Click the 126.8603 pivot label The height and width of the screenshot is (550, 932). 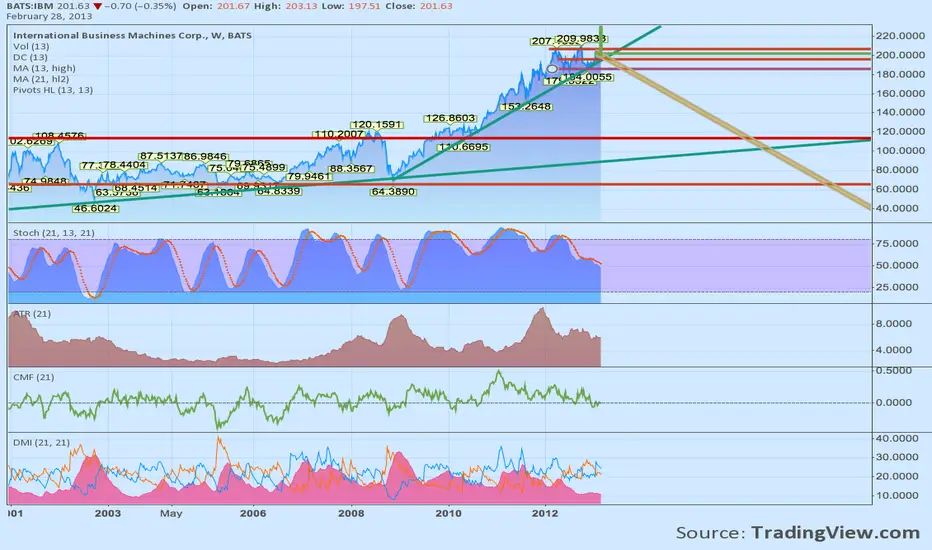pos(450,118)
